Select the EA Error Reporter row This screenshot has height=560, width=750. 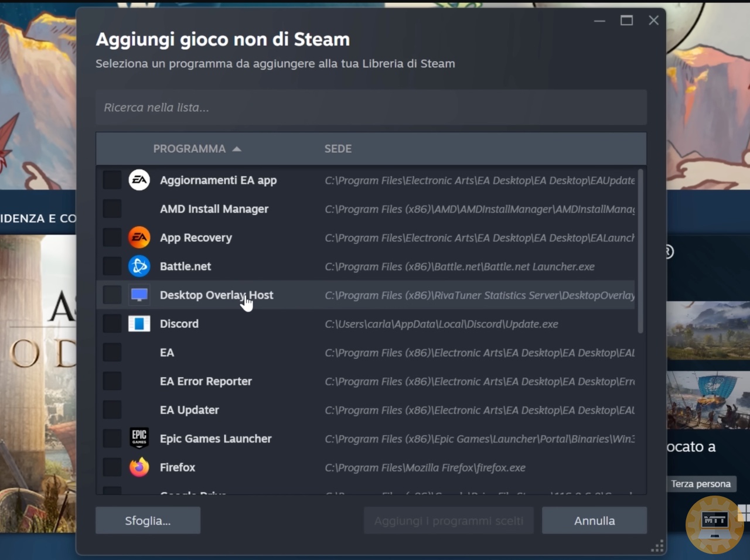point(206,381)
